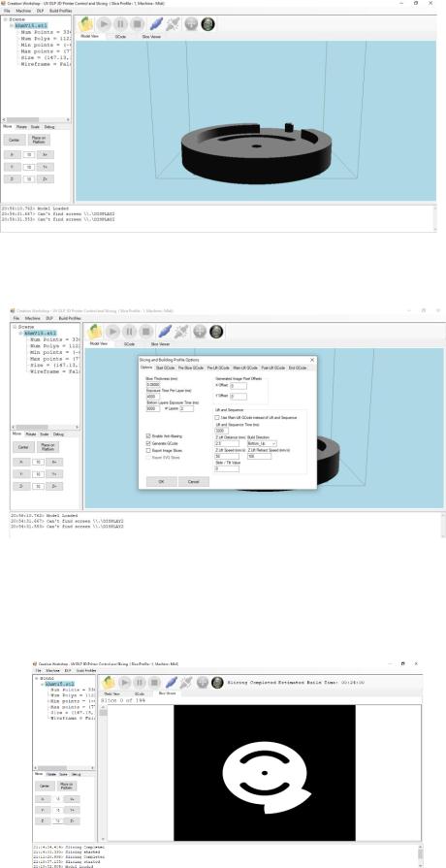Click the Exposure Time Per Layer field
The width and height of the screenshot is (446, 868).
pyautogui.click(x=153, y=397)
